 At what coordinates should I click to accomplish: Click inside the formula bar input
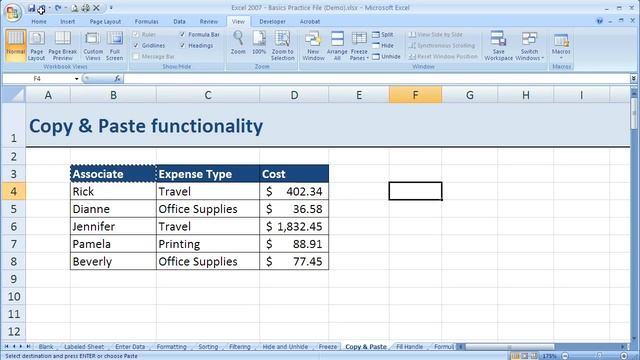click(376, 78)
